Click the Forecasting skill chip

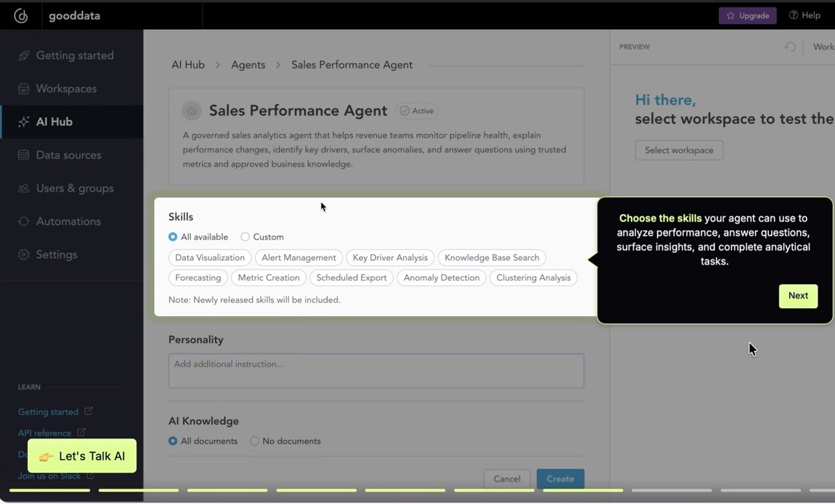click(198, 277)
